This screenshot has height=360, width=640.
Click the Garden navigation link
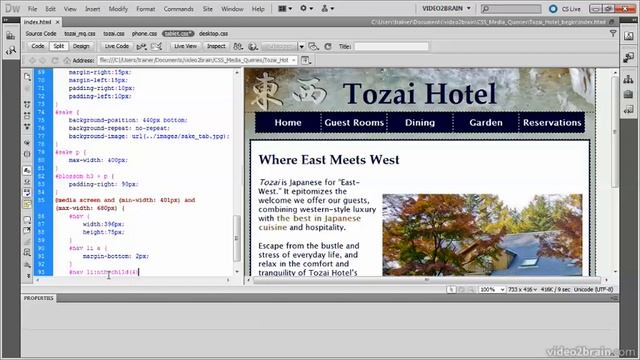pos(486,122)
